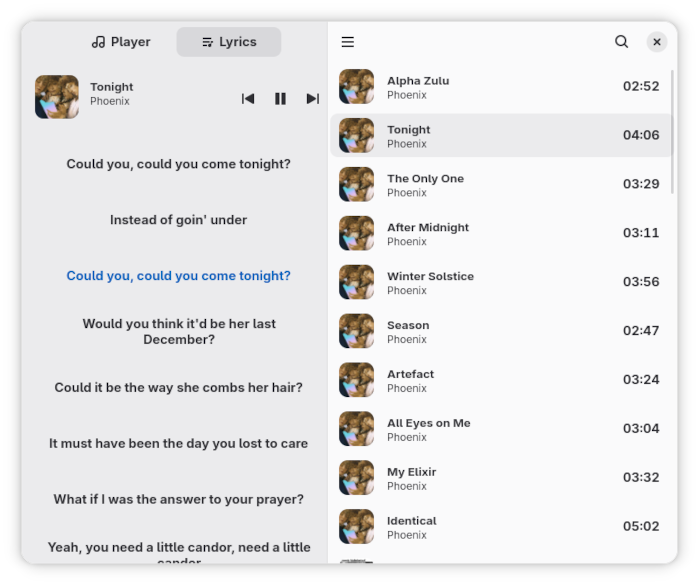The height and width of the screenshot is (585, 699).
Task: Jump to lyric "Could it be the way she combs her hair?"
Action: click(x=178, y=387)
